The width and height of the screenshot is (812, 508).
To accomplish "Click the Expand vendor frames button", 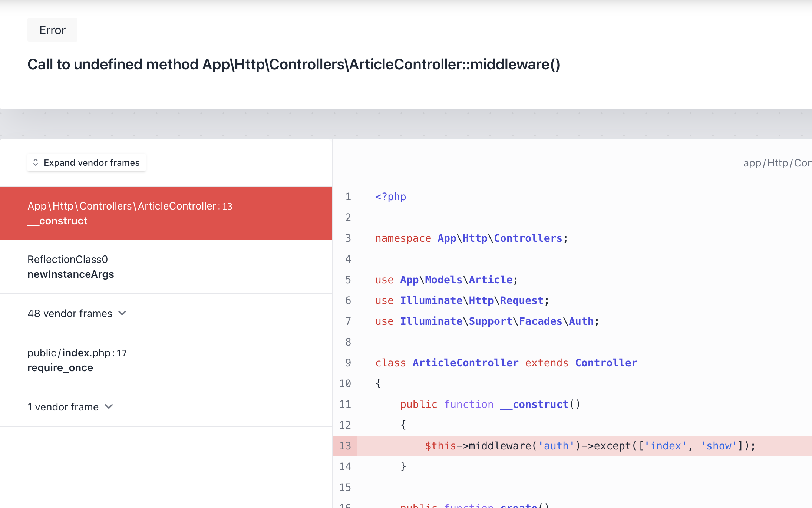I will 86,163.
